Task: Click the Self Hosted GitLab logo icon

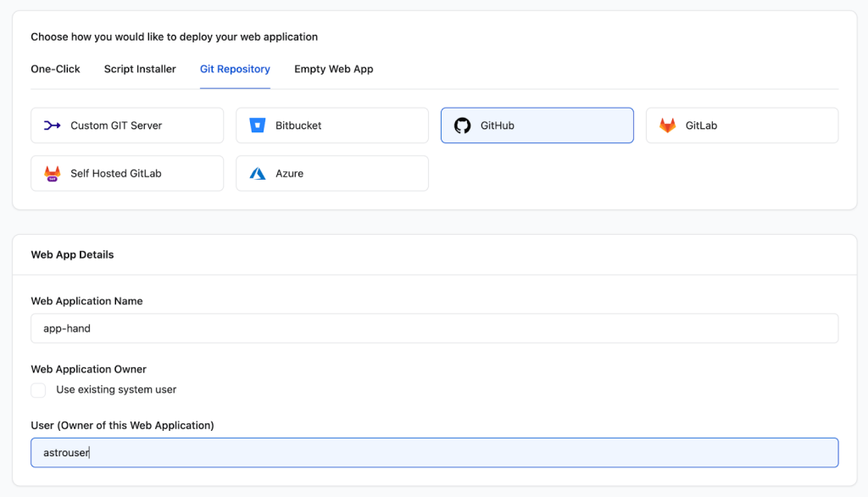Action: click(52, 173)
